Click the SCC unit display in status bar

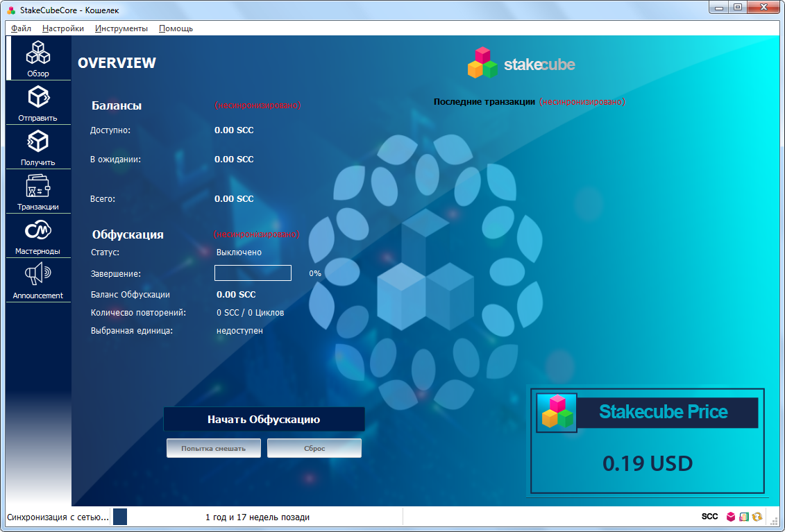point(710,517)
